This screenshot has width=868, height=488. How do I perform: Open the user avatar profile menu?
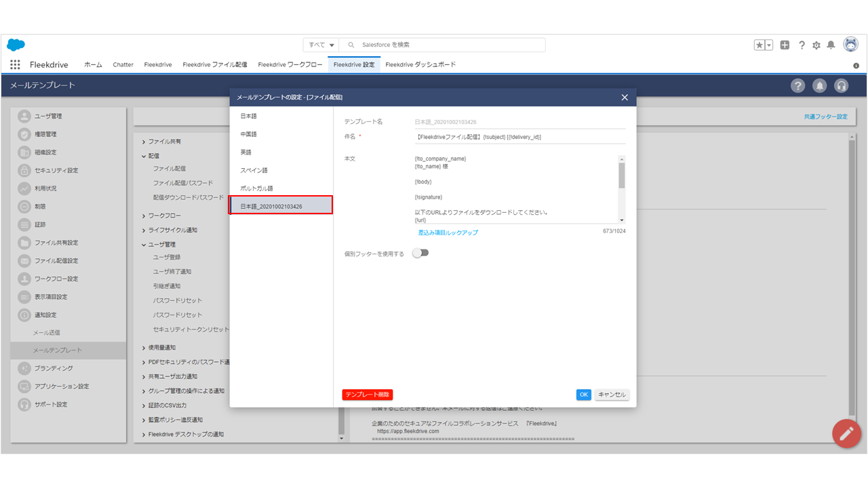(850, 44)
